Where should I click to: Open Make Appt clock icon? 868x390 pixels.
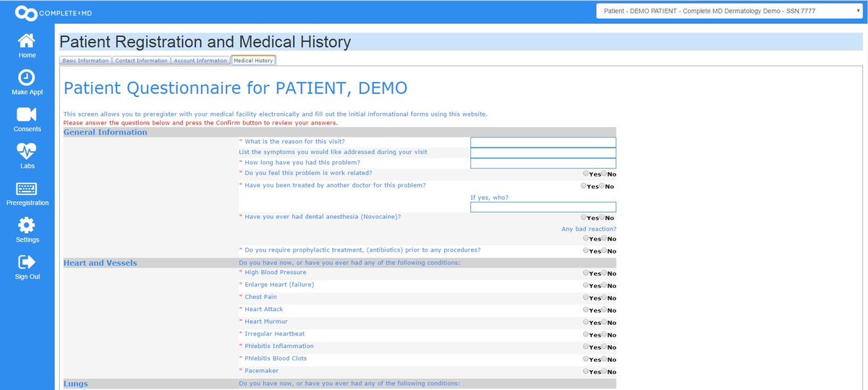coord(27,77)
